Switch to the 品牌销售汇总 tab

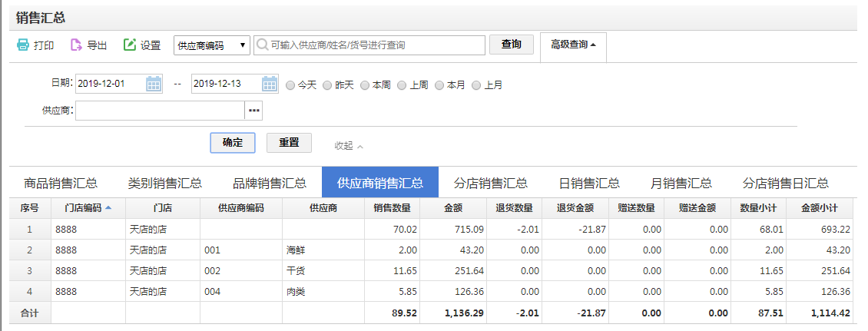pyautogui.click(x=269, y=183)
